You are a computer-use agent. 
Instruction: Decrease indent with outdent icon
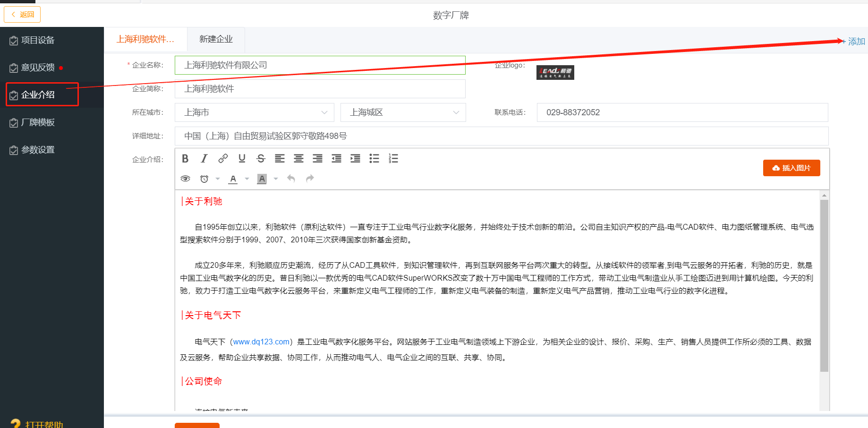pyautogui.click(x=336, y=159)
